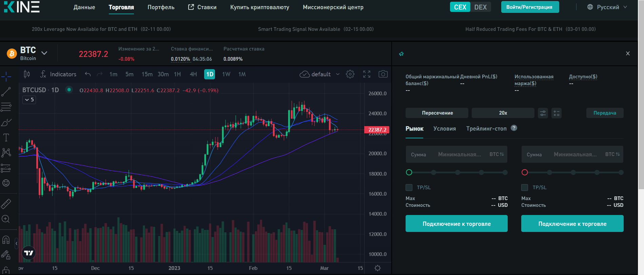Click the Передача transfer button
The width and height of the screenshot is (644, 275).
click(605, 113)
